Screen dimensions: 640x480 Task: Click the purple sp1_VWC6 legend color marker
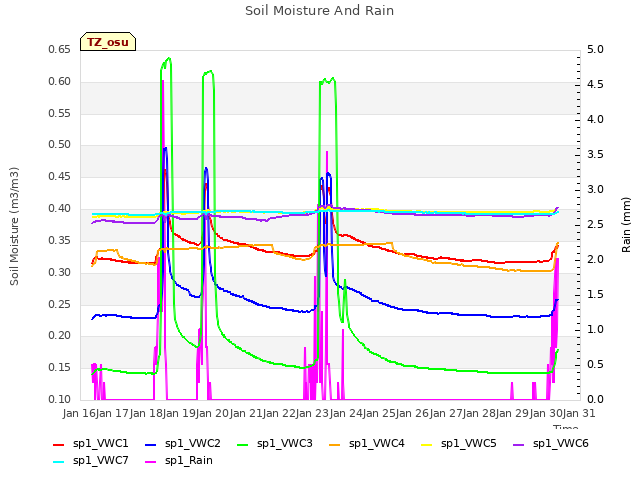coord(519,444)
